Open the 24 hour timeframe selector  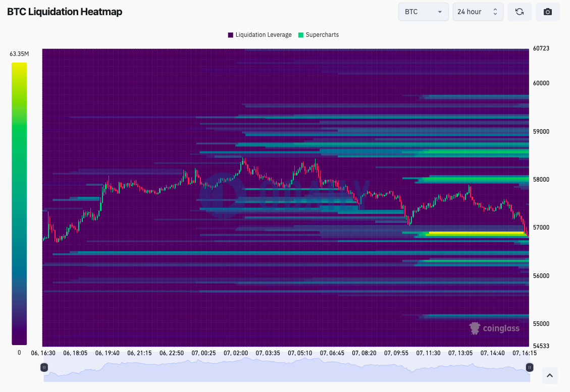(478, 12)
